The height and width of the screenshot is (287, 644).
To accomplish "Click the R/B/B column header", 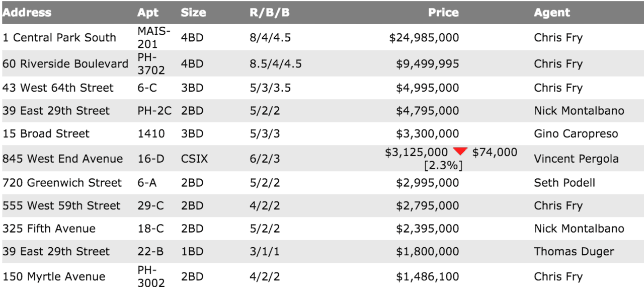I will (x=270, y=13).
